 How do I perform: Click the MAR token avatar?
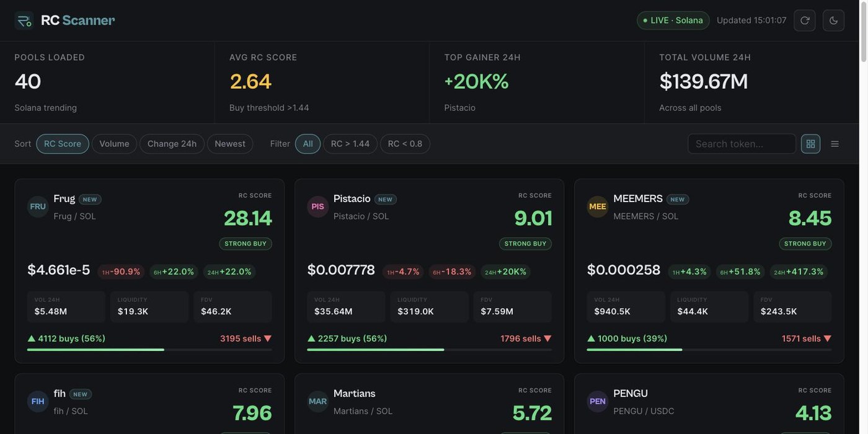pos(317,401)
